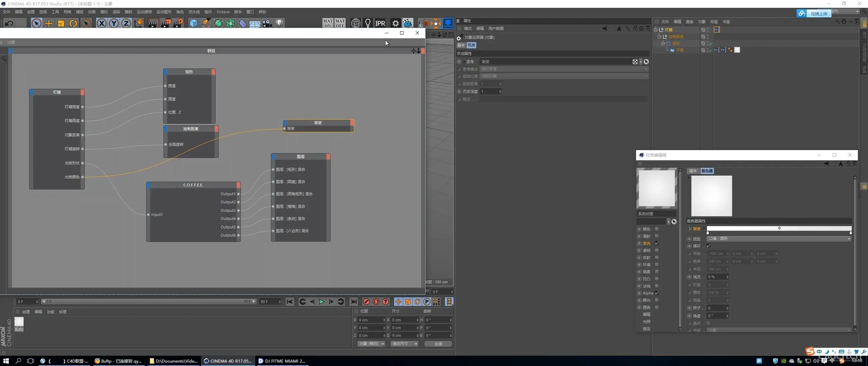Click the Octane IPR toolbar icon
The height and width of the screenshot is (366, 868).
(x=380, y=23)
